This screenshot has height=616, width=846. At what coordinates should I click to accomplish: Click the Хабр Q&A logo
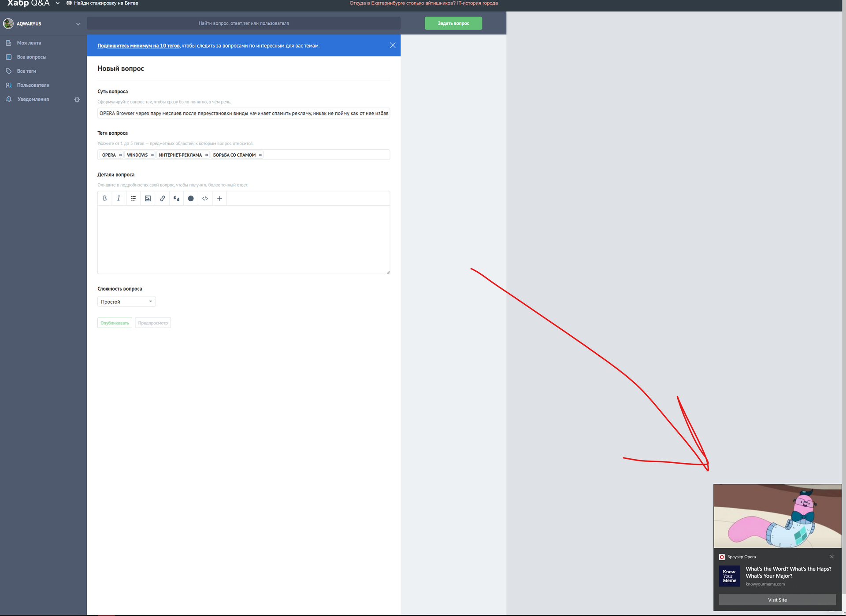tap(28, 3)
